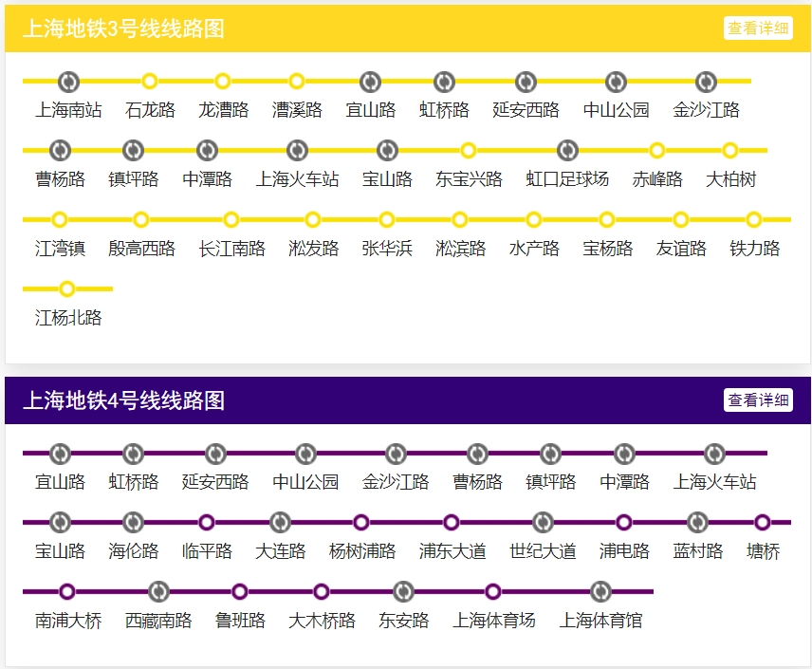Open the 张华浜 station name link
This screenshot has height=669, width=812.
tap(387, 249)
